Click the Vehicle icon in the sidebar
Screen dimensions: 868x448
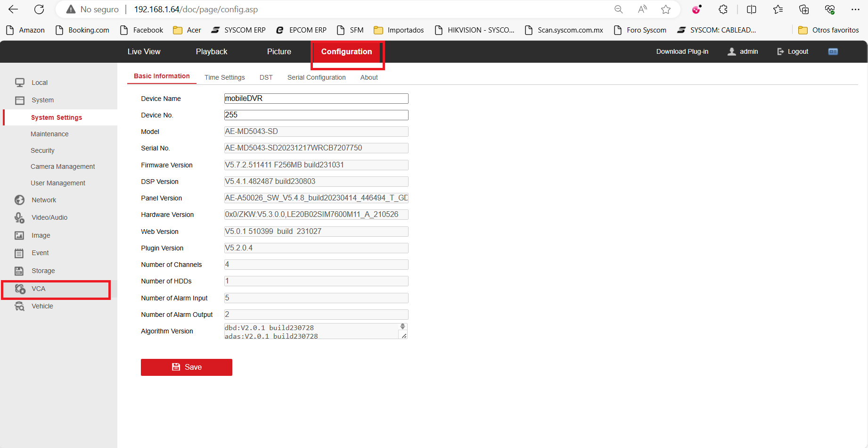tap(20, 306)
